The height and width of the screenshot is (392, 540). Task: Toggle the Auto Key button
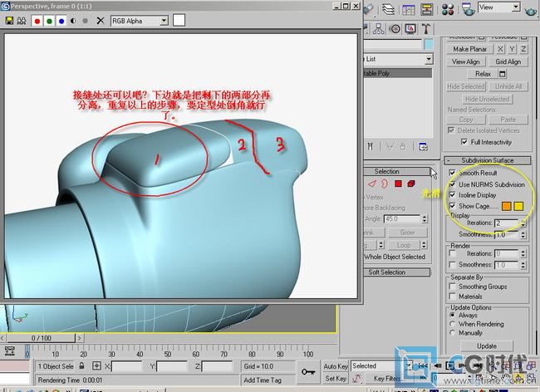pos(336,366)
